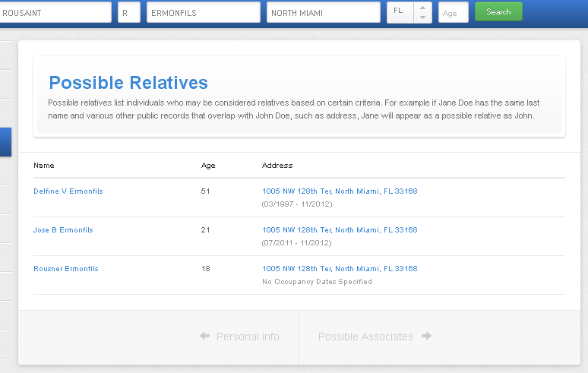Open Jose B Ermonfils' record

(x=63, y=230)
